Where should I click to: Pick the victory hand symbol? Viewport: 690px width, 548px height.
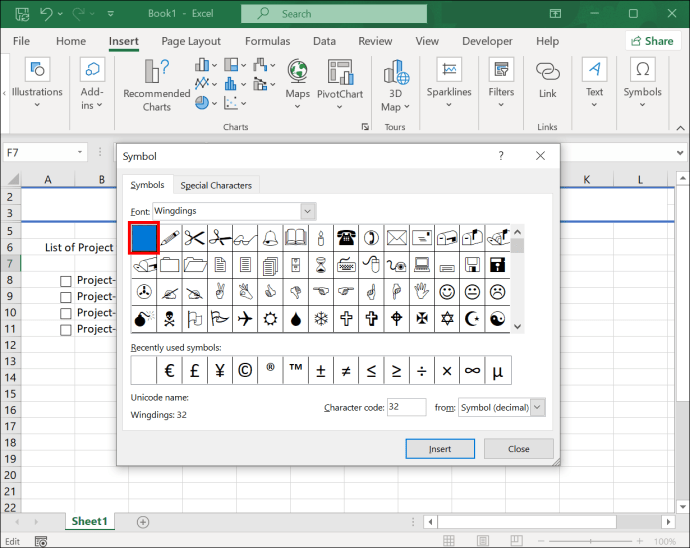coord(220,292)
